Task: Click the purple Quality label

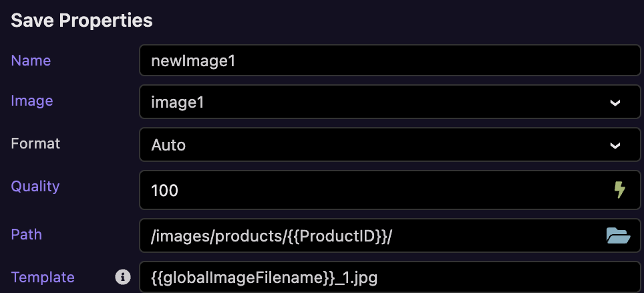Action: click(35, 187)
